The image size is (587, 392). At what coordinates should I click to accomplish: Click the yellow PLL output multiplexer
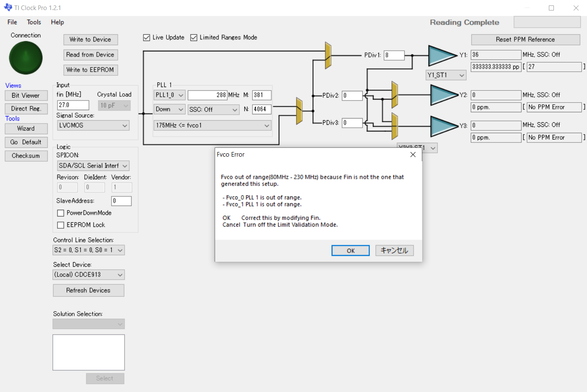(299, 111)
